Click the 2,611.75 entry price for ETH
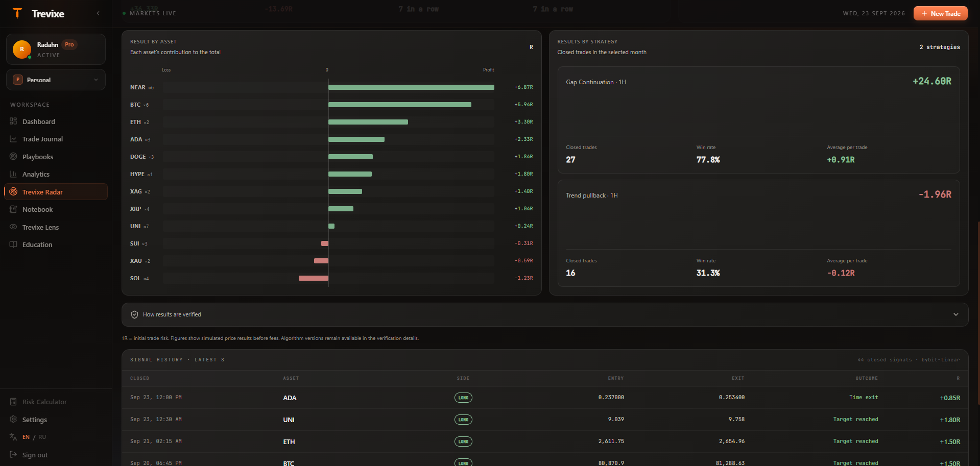980x466 pixels. click(611, 441)
